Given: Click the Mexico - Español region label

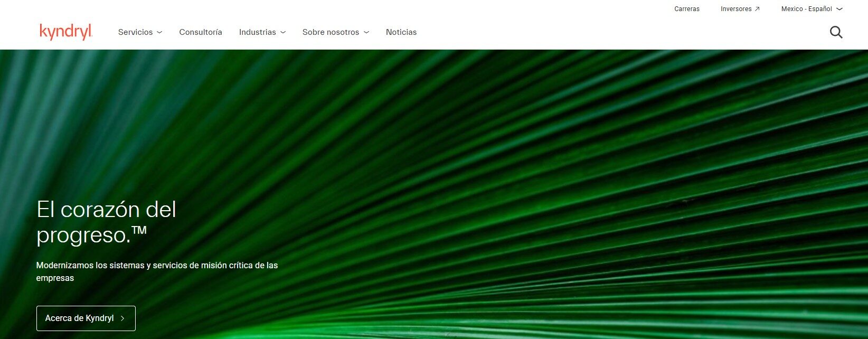Looking at the screenshot, I should 806,9.
